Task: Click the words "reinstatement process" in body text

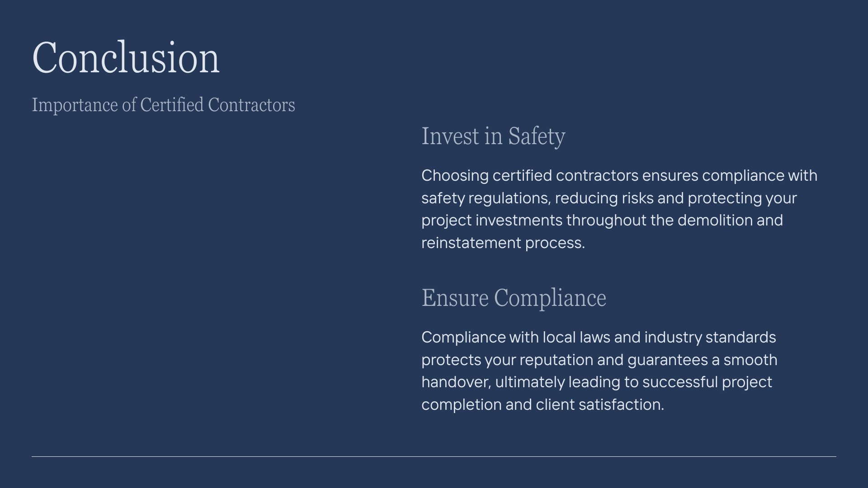Action: (503, 243)
